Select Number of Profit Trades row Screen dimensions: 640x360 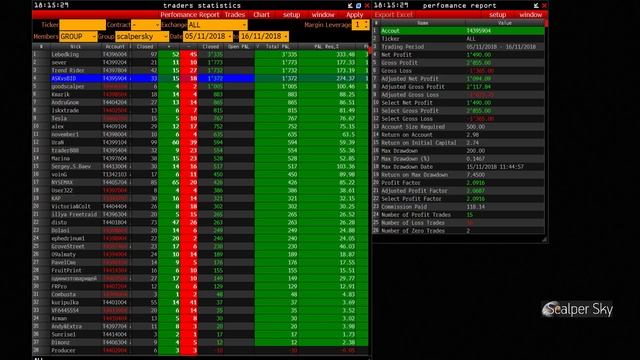(x=458, y=215)
